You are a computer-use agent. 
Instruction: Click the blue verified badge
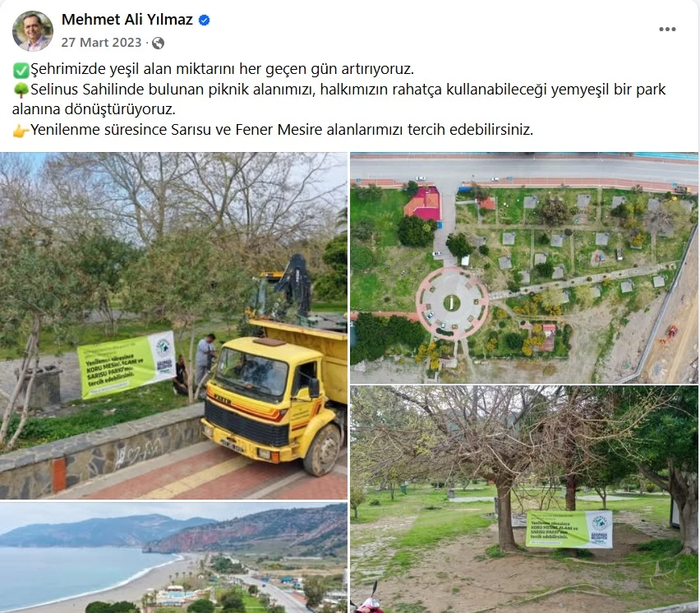tap(204, 20)
